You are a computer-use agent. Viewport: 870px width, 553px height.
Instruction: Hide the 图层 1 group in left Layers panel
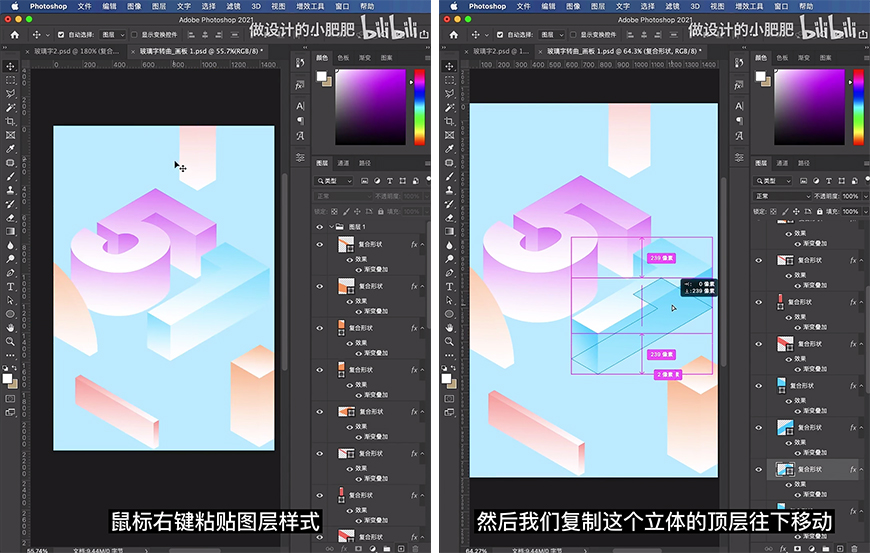(x=320, y=227)
